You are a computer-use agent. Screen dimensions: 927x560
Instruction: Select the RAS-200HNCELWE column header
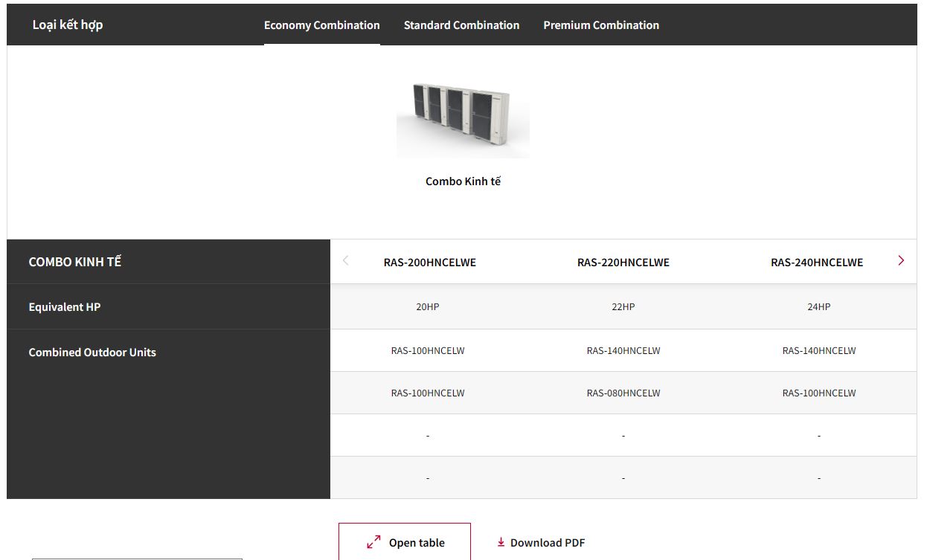point(429,263)
